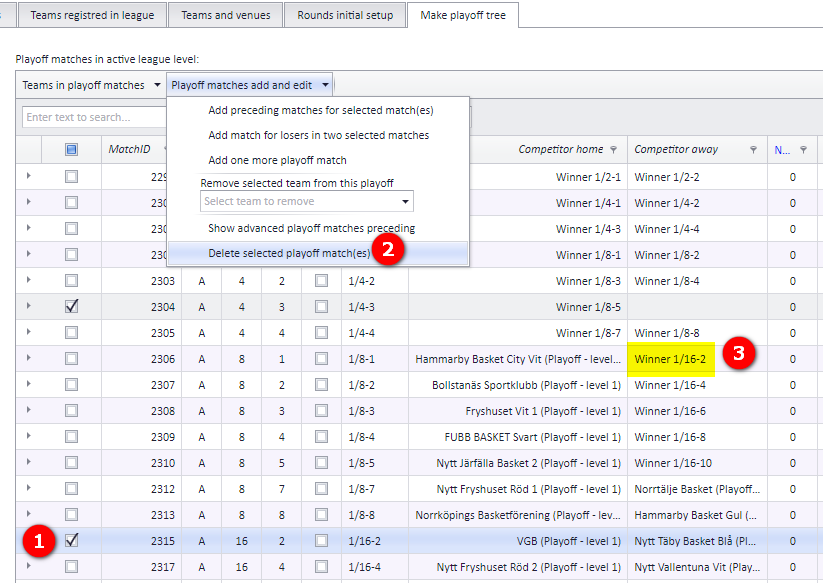The width and height of the screenshot is (823, 583).
Task: Choose Add match for losers in two selected matches
Action: coord(319,135)
